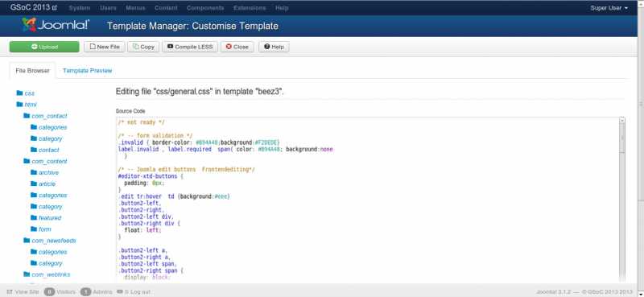The height and width of the screenshot is (297, 644).
Task: Click the Log out link
Action: (134, 291)
